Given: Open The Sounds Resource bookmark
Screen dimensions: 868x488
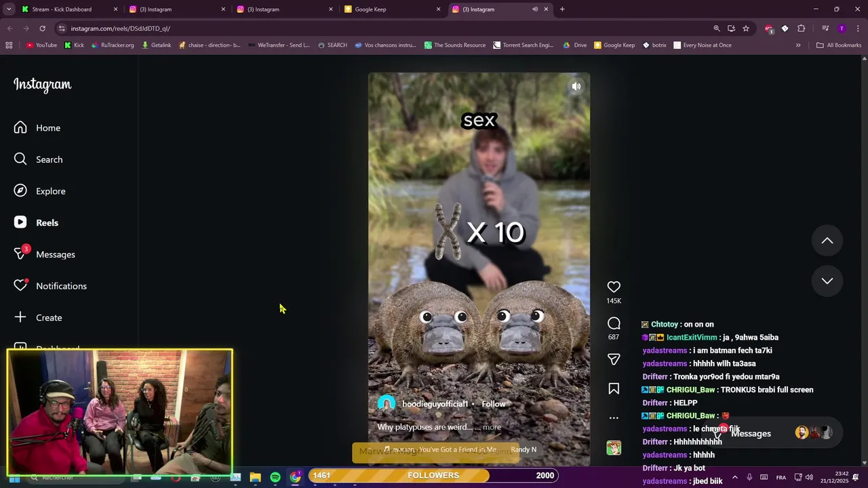Looking at the screenshot, I should pos(455,45).
